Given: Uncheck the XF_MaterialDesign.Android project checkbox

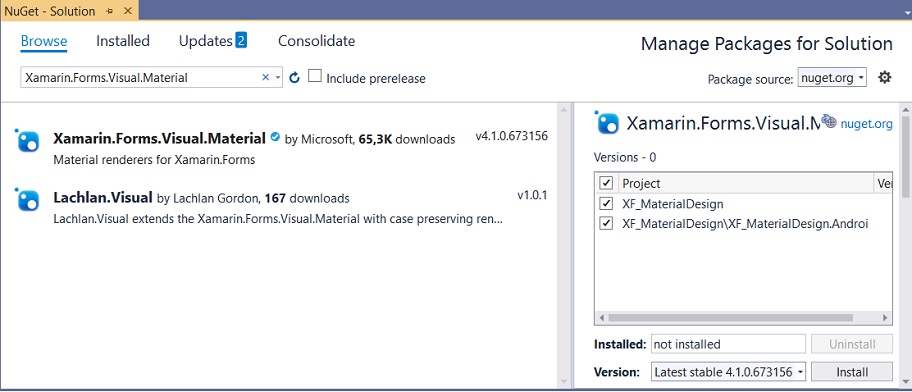Looking at the screenshot, I should click(x=606, y=223).
